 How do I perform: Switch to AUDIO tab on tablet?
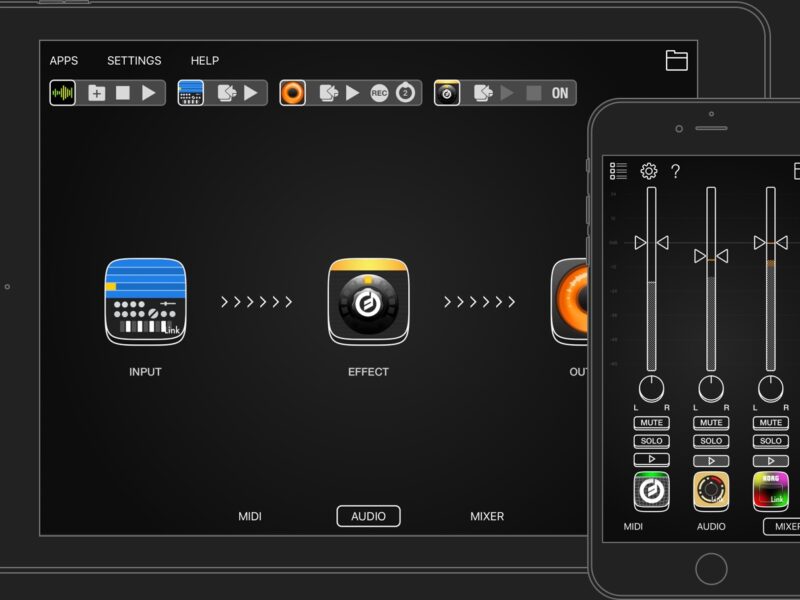(368, 516)
